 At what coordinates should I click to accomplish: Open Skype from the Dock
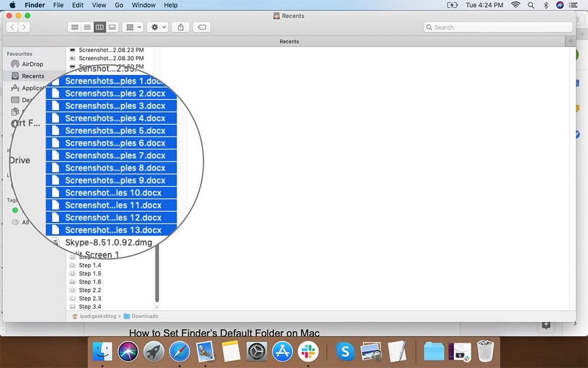pyautogui.click(x=345, y=351)
